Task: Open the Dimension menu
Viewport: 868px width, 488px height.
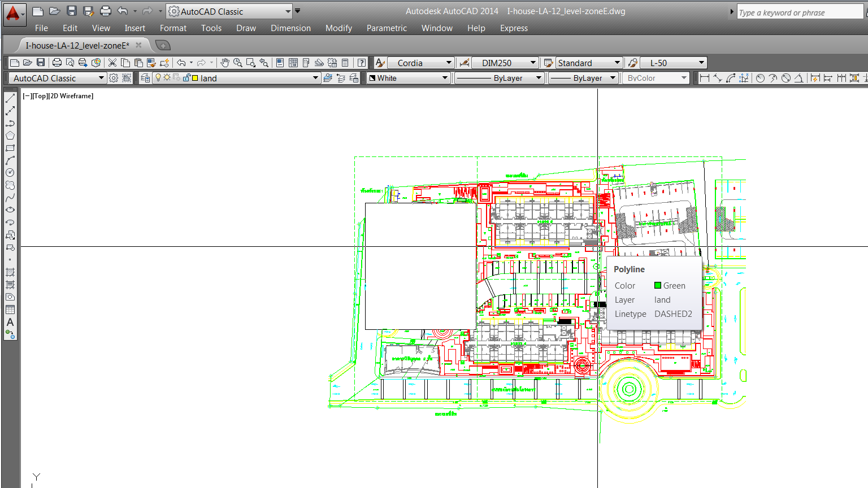Action: coord(290,28)
